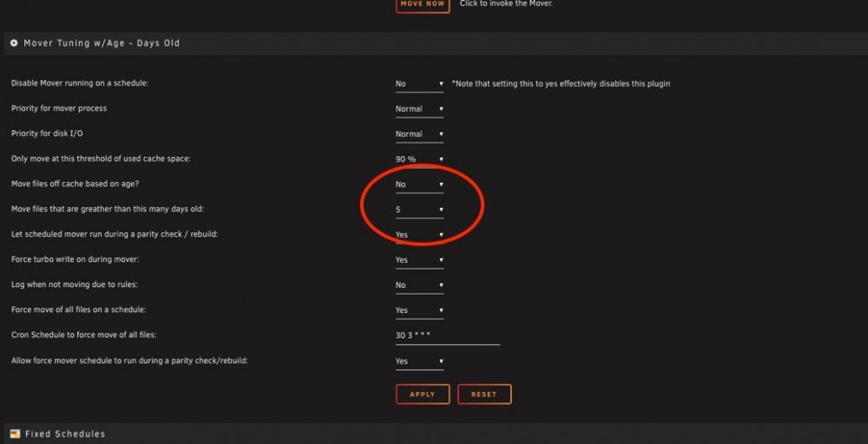Click 'Disable Mover running on a schedule' label

click(x=80, y=83)
